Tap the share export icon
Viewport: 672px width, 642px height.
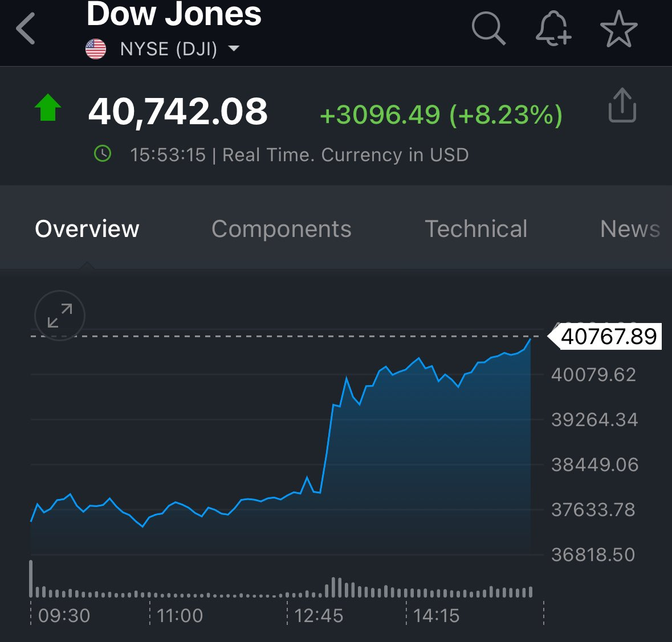[x=622, y=105]
